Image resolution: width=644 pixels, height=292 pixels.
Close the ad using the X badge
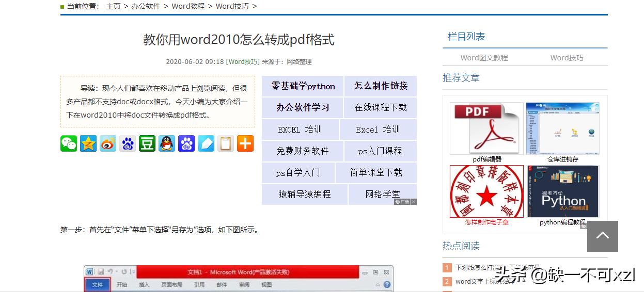414,202
